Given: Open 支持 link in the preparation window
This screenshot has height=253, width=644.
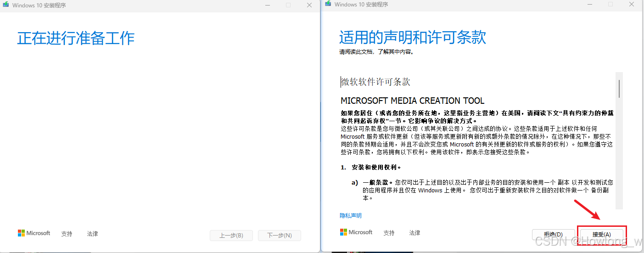Looking at the screenshot, I should (x=67, y=234).
